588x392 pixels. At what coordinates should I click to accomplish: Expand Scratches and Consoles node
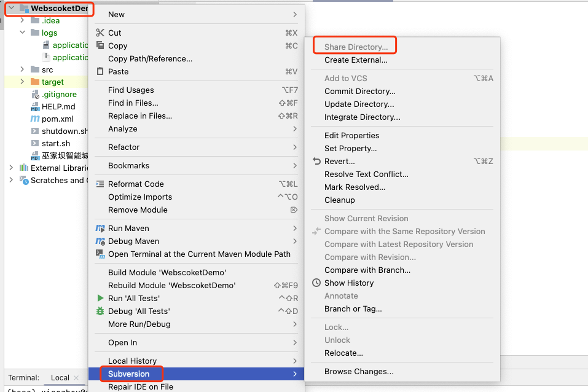pyautogui.click(x=11, y=180)
